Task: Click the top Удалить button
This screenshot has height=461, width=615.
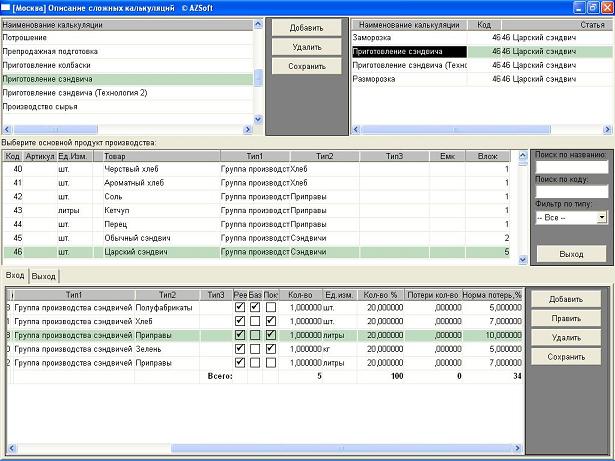Action: 306,47
